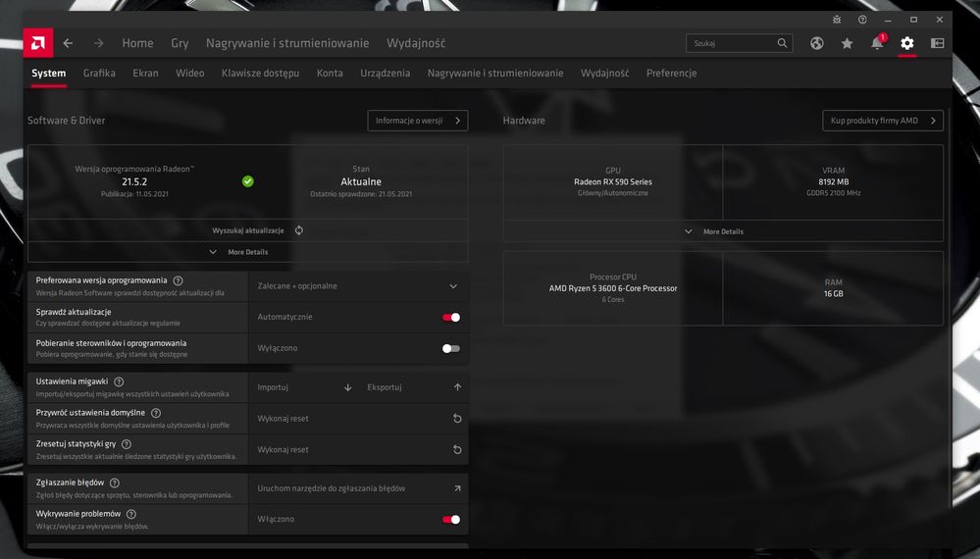The image size is (980, 559).
Task: Open the web browser globe icon
Action: pyautogui.click(x=817, y=43)
